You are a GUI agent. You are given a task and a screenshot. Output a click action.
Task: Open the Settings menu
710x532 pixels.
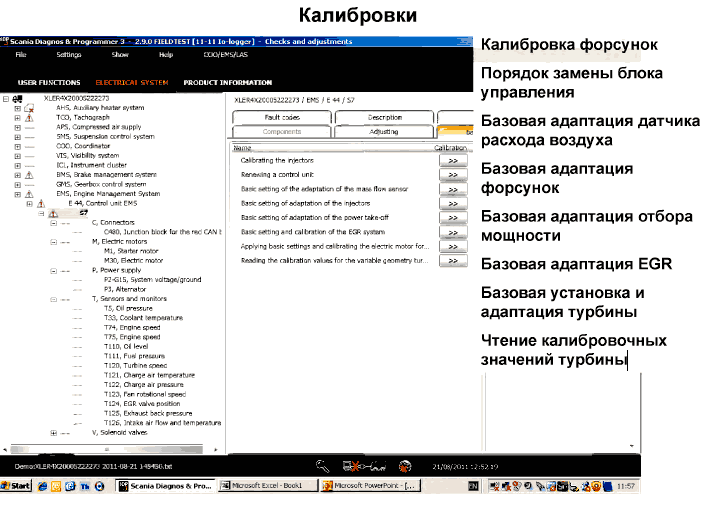[68, 55]
